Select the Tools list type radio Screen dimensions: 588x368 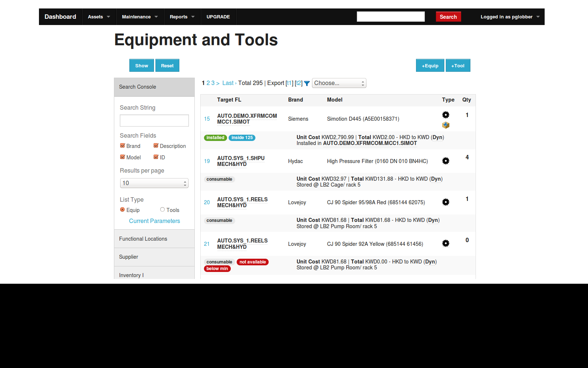[x=162, y=209]
